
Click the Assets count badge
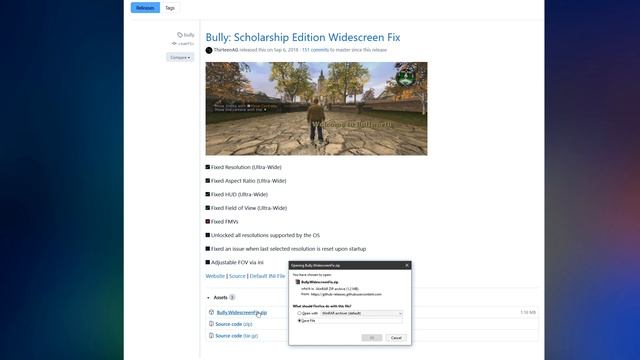(232, 298)
